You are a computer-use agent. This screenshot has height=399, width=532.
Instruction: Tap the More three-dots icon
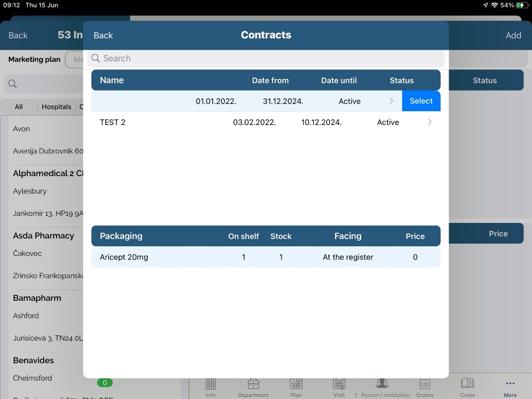tap(510, 384)
